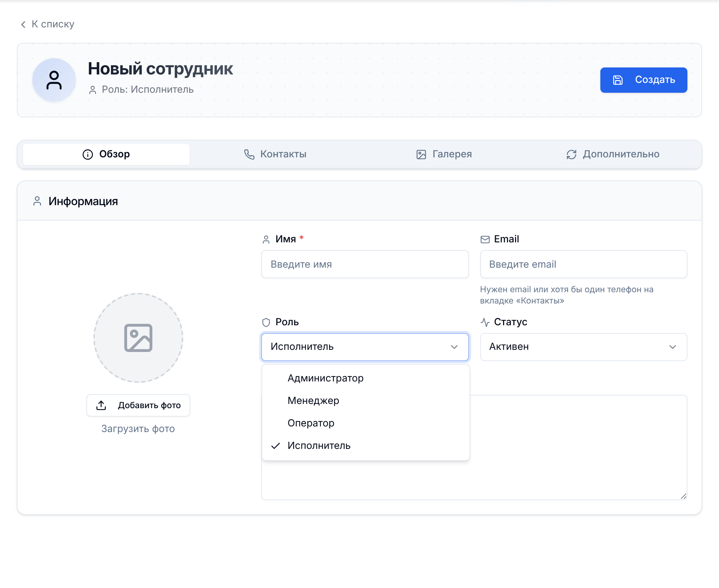Click the large user avatar icon in header
This screenshot has width=719, height=588.
54,80
